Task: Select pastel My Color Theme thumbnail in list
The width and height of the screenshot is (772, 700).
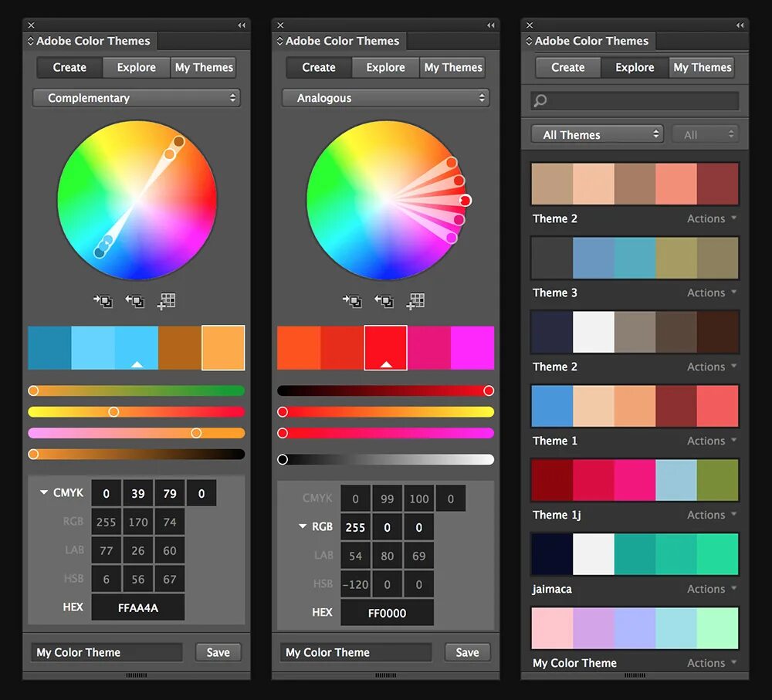Action: [635, 628]
